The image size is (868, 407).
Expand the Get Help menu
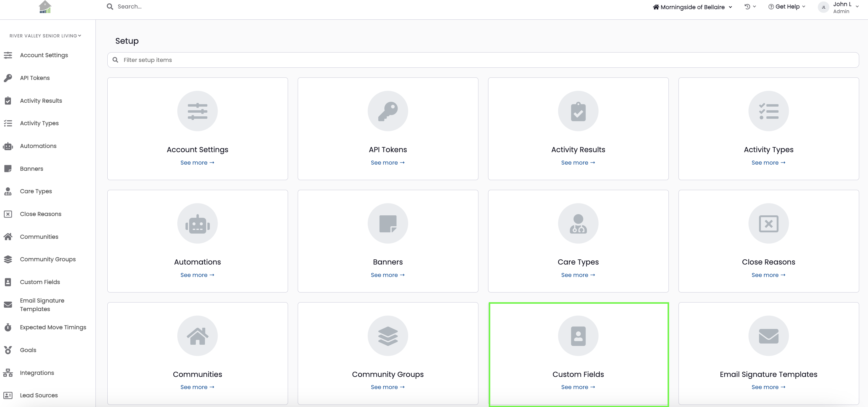787,7
